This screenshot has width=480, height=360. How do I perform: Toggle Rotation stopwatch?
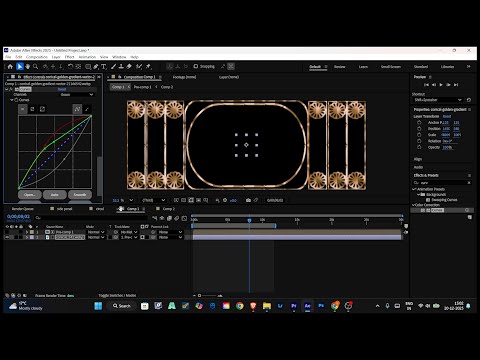pyautogui.click(x=419, y=141)
